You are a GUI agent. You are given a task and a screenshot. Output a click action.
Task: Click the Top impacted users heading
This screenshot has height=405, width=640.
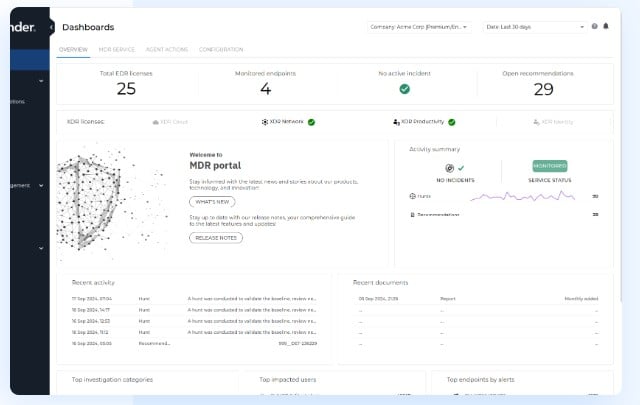[288, 380]
